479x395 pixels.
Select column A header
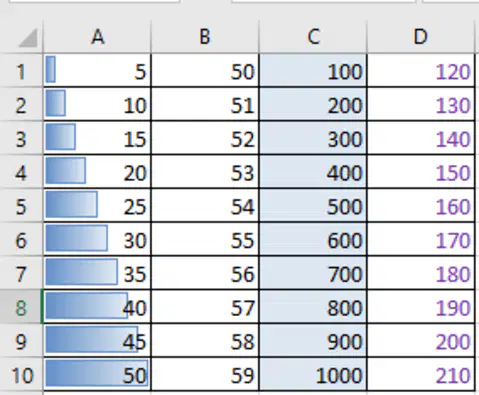tap(97, 37)
